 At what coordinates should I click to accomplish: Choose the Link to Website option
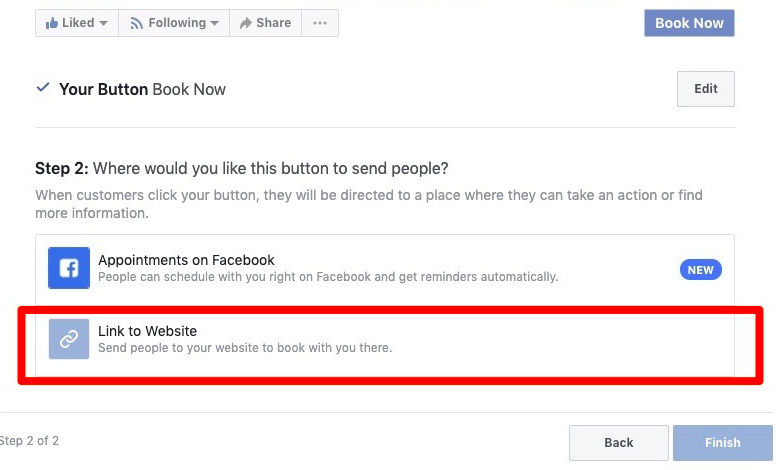(x=385, y=339)
